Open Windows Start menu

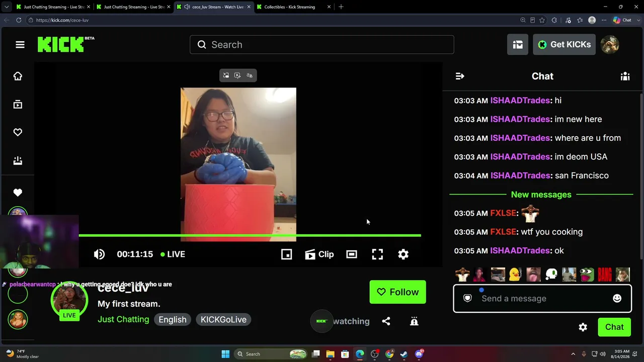tap(225, 354)
